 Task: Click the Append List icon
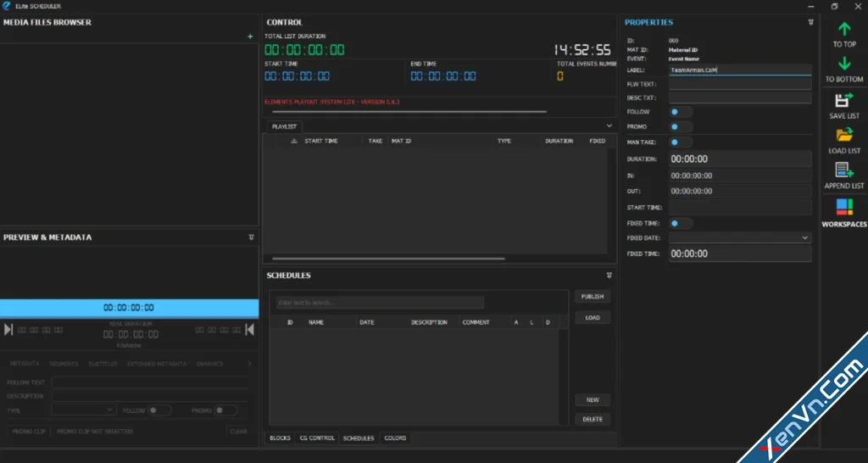click(844, 170)
